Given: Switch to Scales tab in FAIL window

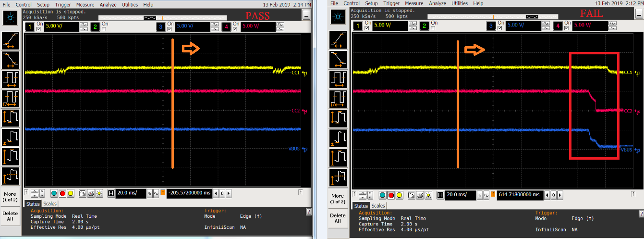Looking at the screenshot, I should 378,206.
